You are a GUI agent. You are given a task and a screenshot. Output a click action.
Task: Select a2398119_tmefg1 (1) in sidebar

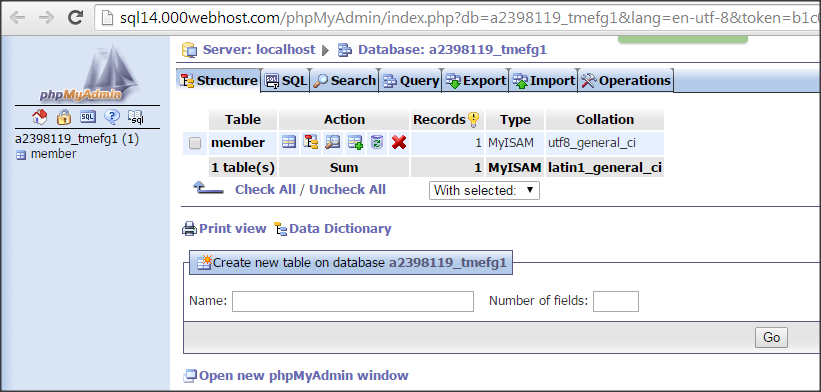tap(77, 139)
